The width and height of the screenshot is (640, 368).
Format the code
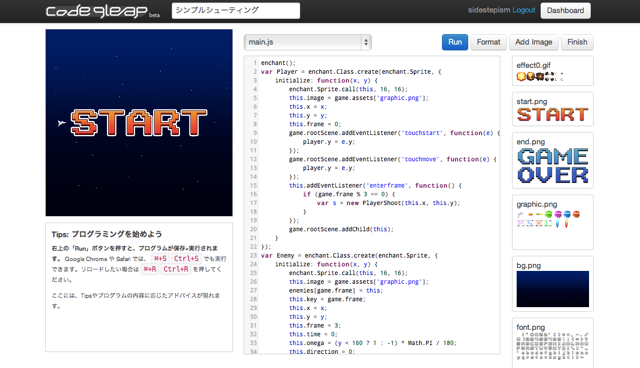[488, 42]
